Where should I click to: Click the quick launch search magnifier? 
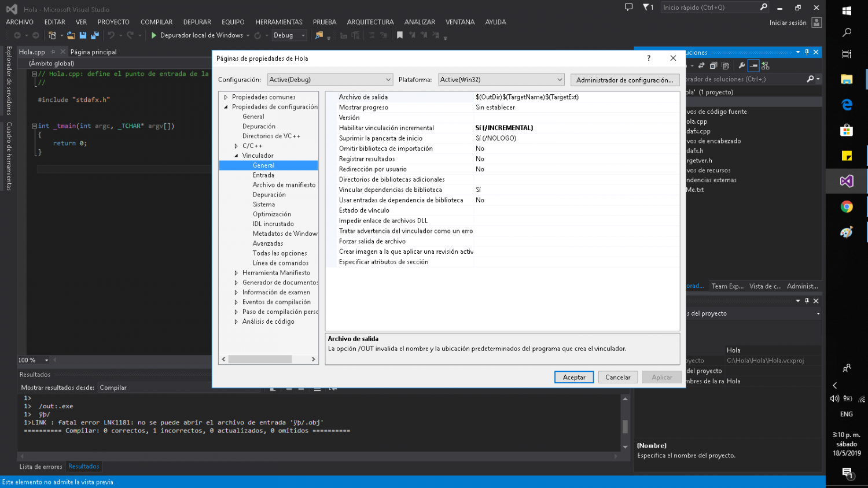point(763,7)
